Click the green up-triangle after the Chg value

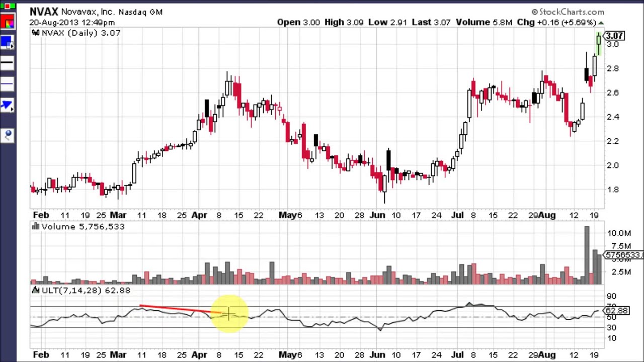click(601, 23)
